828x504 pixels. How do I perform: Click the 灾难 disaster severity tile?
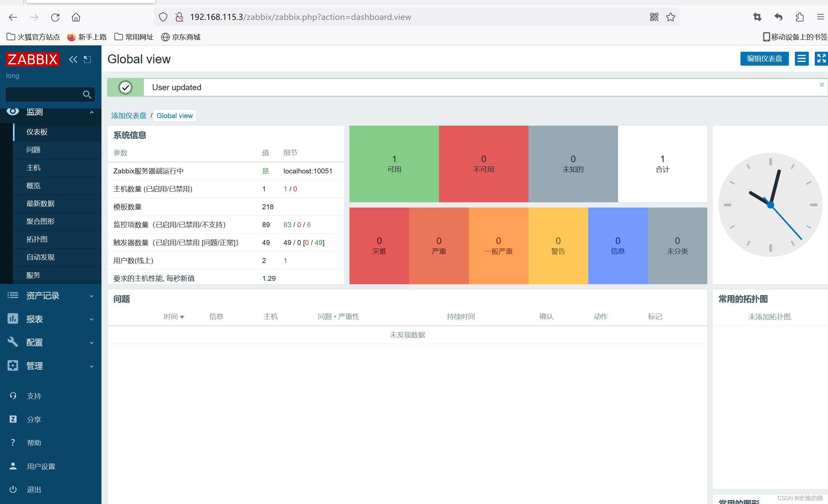(379, 246)
